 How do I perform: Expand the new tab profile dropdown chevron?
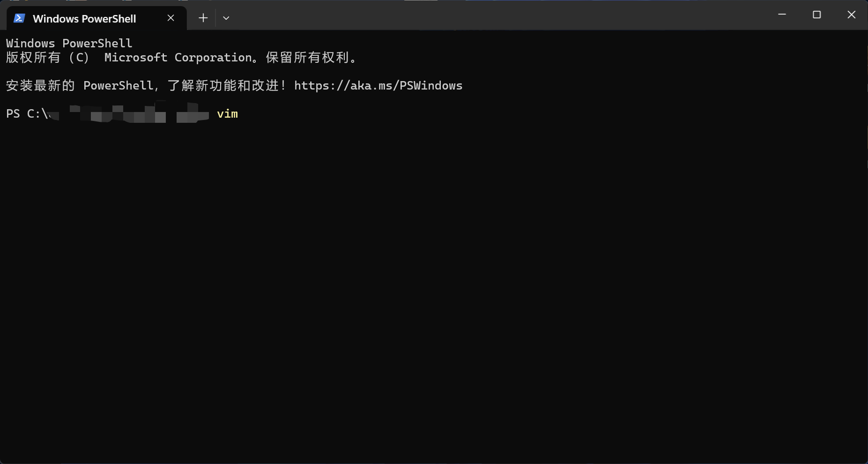coord(226,18)
